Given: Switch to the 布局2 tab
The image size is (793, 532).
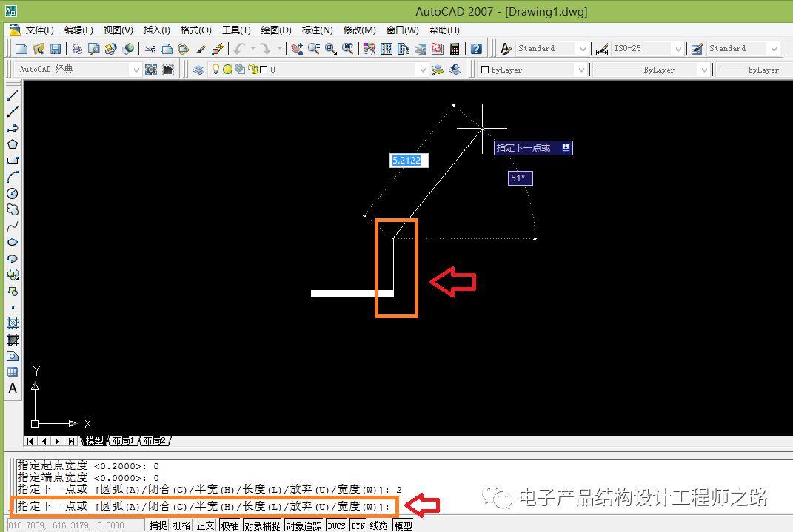Looking at the screenshot, I should tap(154, 440).
